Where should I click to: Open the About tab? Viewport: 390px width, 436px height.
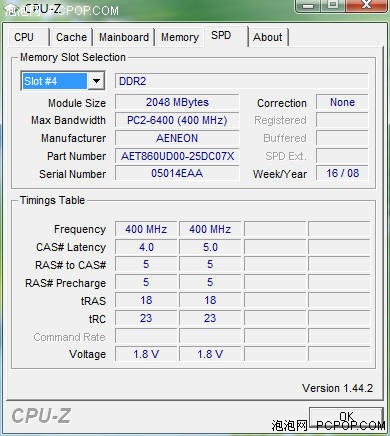click(268, 37)
